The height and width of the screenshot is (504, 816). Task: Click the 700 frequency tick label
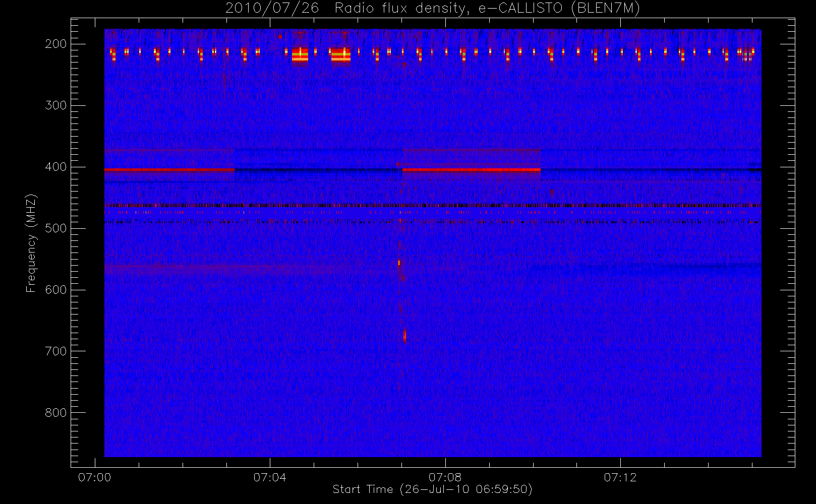point(56,351)
